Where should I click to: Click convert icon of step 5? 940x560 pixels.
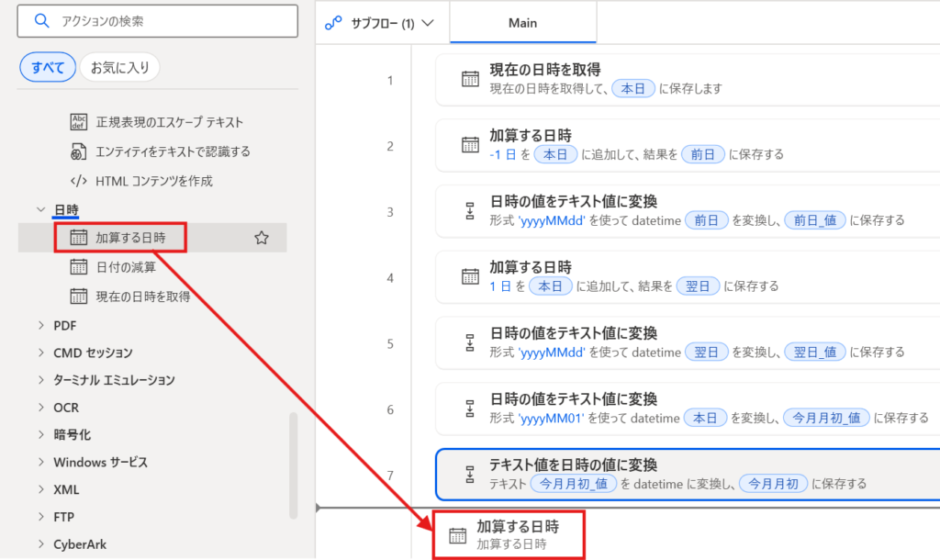[x=470, y=342]
